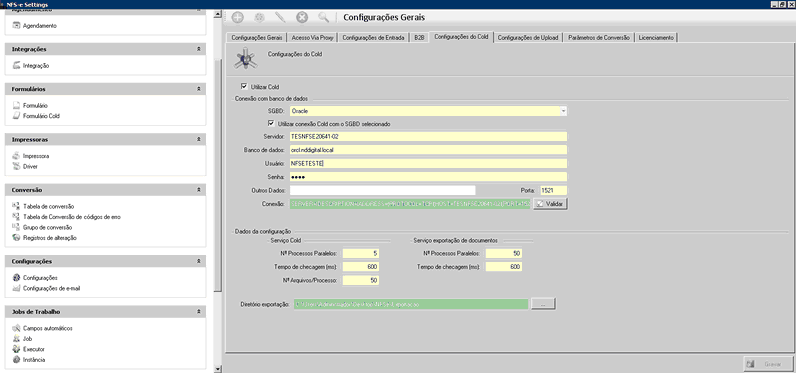The height and width of the screenshot is (373, 796).
Task: Select Formulário Cold item
Action: (x=41, y=116)
